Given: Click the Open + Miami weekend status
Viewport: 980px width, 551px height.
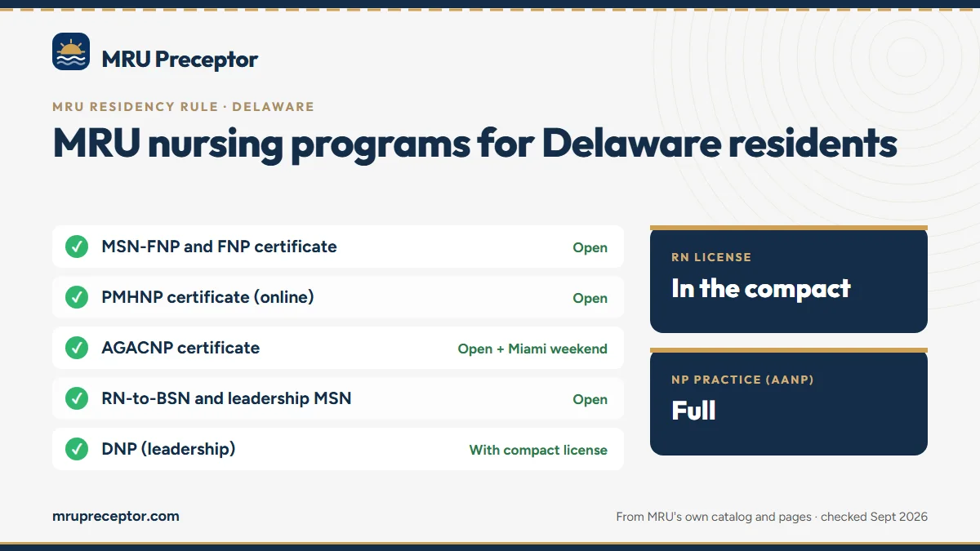Looking at the screenshot, I should [x=532, y=349].
